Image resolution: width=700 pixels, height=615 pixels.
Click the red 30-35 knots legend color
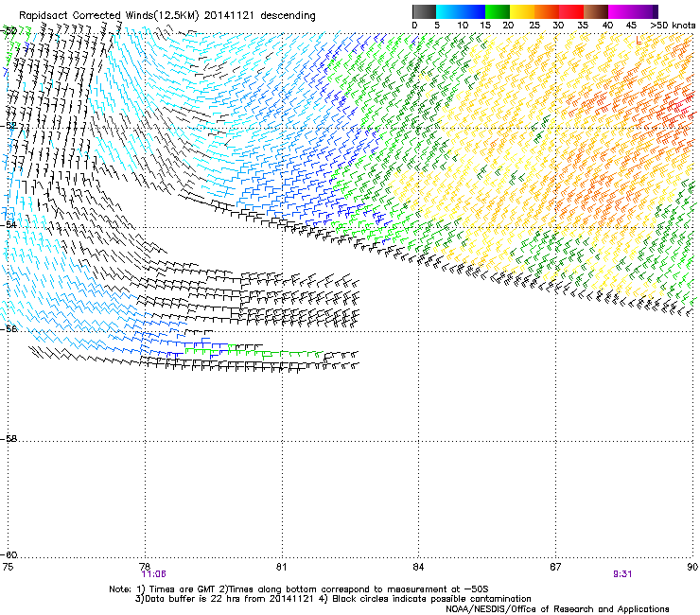click(571, 11)
